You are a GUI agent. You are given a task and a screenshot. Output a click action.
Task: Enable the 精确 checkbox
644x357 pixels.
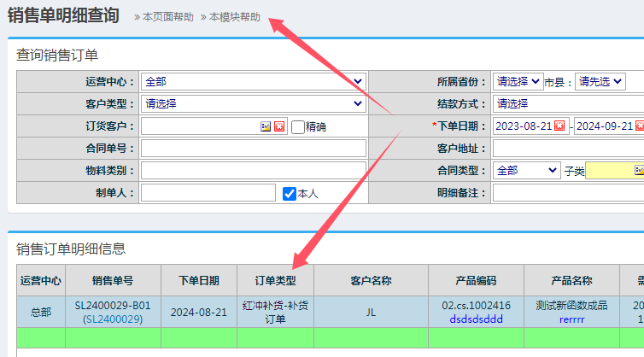[298, 126]
